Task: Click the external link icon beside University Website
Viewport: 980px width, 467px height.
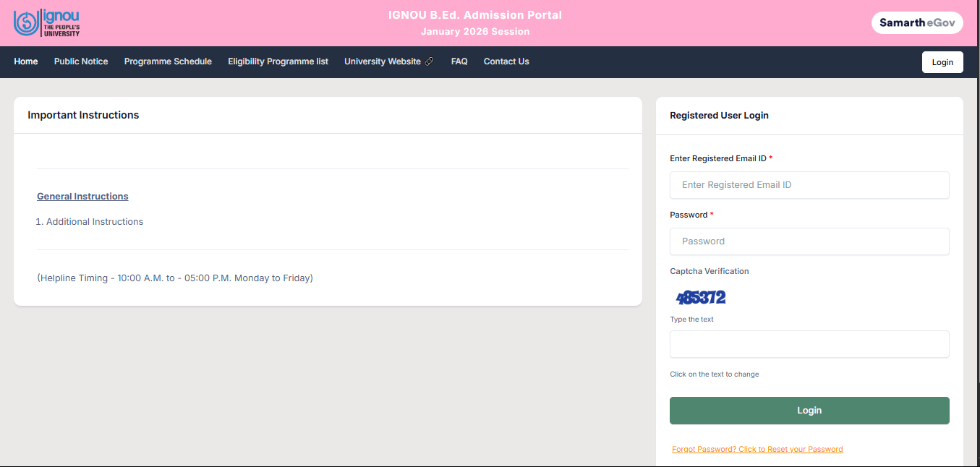Action: coord(431,61)
